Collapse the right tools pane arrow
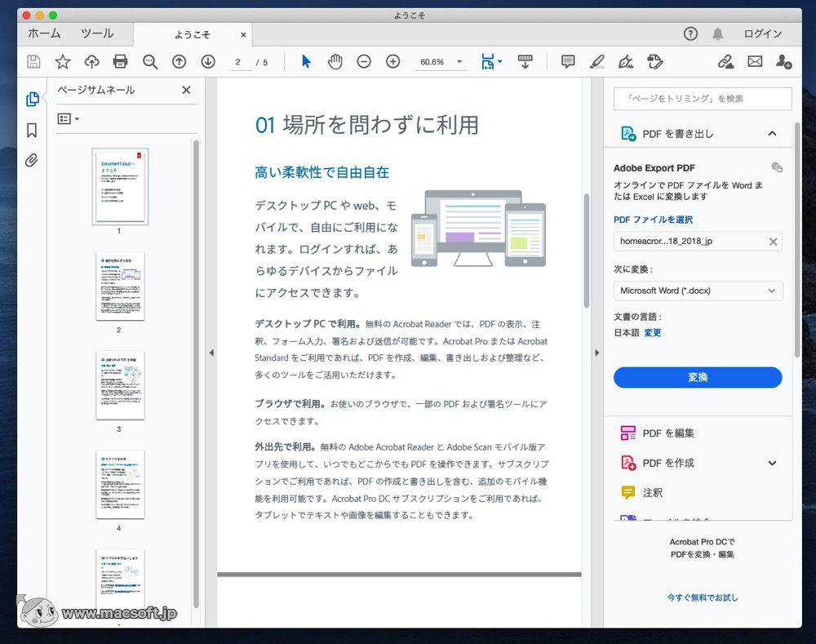Image resolution: width=816 pixels, height=644 pixels. tap(597, 353)
